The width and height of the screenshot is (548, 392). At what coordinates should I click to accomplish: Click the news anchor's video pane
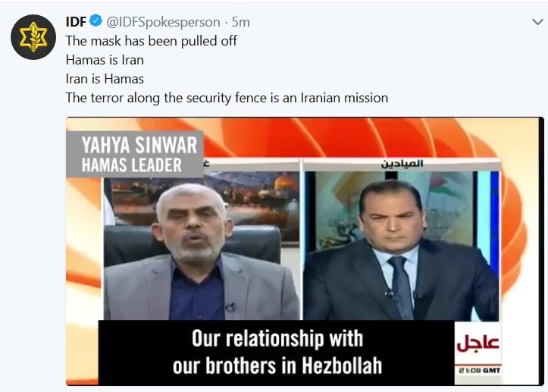click(x=402, y=245)
